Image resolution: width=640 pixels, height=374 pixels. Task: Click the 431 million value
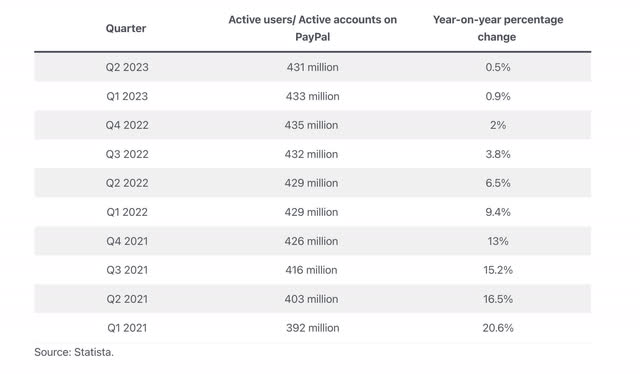click(312, 67)
